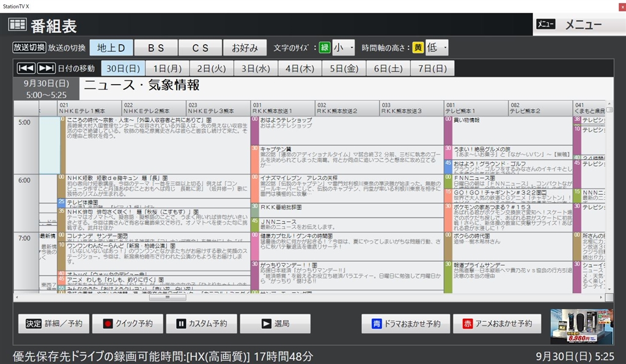Image resolution: width=626 pixels, height=364 pixels.
Task: Click the red 赤 badge on アニメおまかせ予約
Action: 468,323
